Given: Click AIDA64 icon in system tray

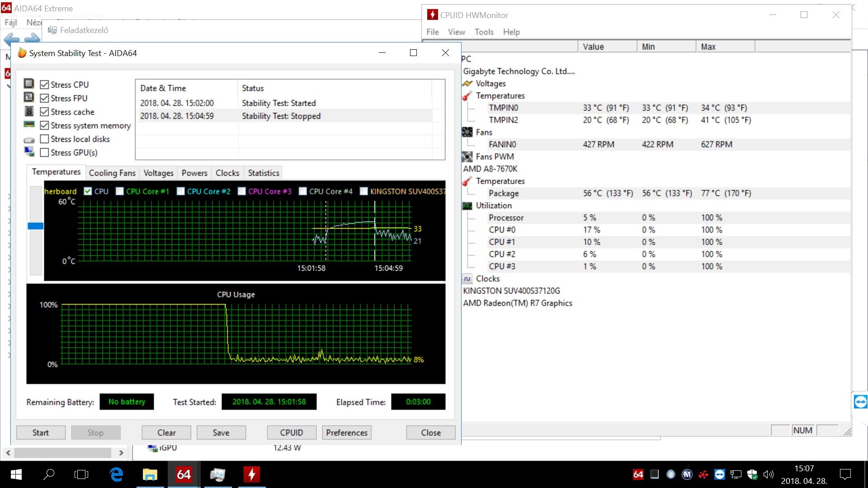Looking at the screenshot, I should point(638,474).
